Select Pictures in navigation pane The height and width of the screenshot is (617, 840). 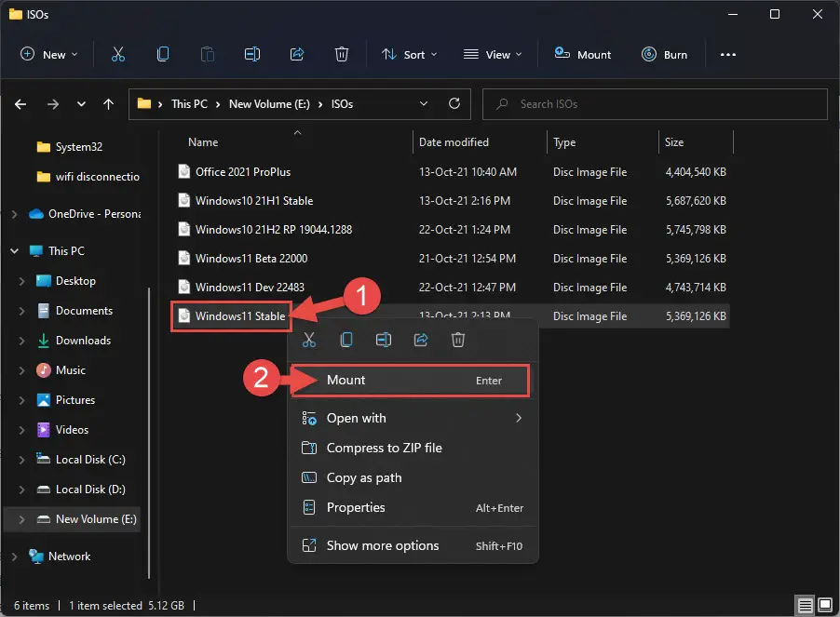point(66,400)
